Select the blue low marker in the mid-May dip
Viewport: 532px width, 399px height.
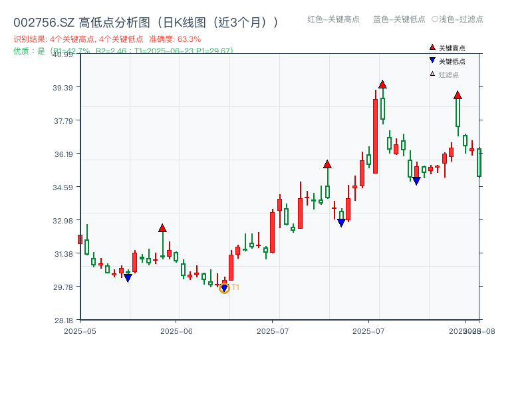click(128, 277)
